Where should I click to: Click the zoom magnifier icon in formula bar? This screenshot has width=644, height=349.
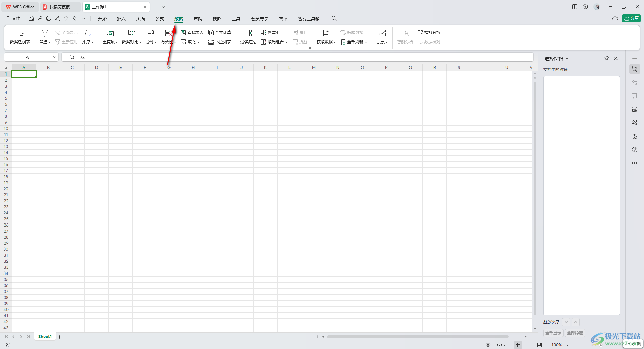point(72,57)
